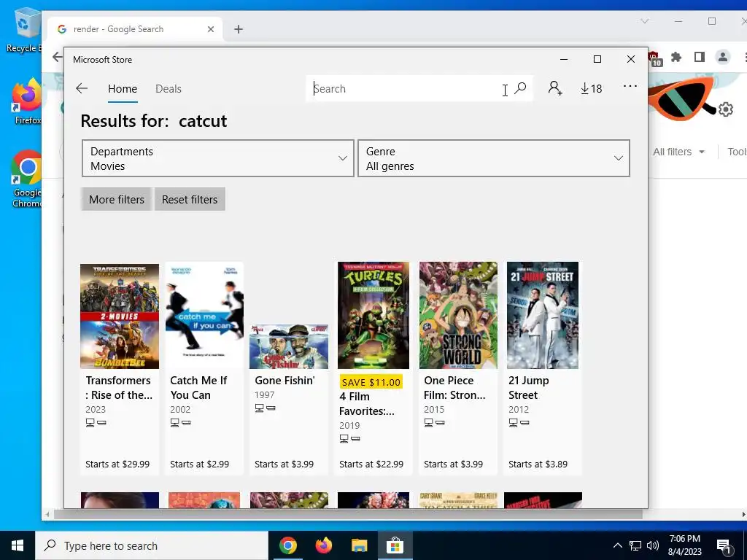Click the Starts at $2.99 price
This screenshot has width=747, height=560.
(x=200, y=464)
